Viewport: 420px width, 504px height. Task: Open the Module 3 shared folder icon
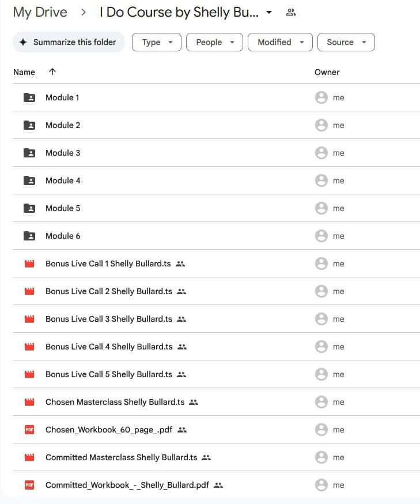tap(29, 153)
